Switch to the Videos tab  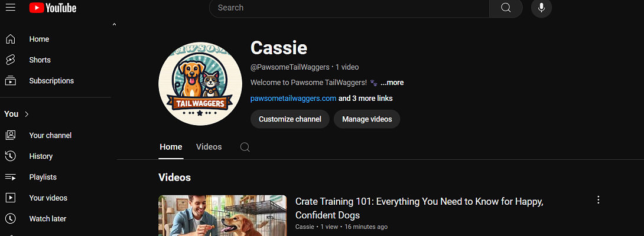(x=209, y=147)
